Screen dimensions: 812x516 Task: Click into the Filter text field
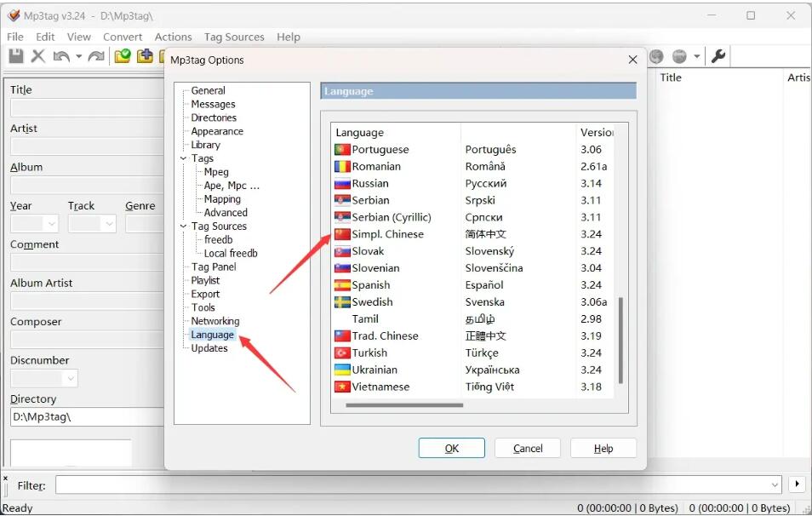pos(412,485)
